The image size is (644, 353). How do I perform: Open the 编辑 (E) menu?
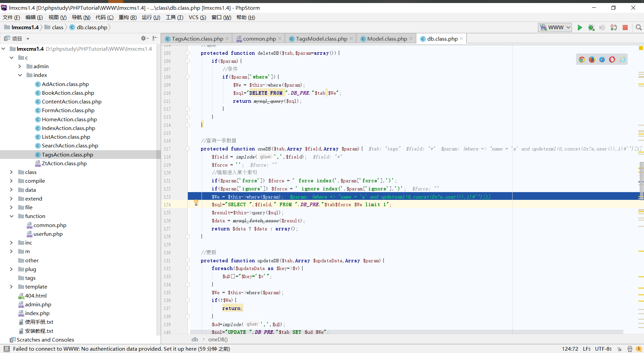34,17
